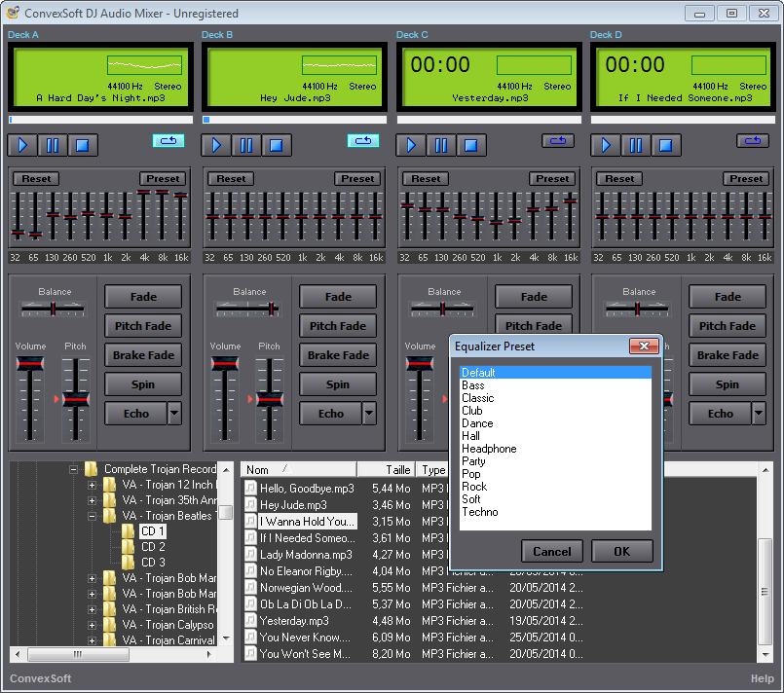
Task: Click Deck C play icon
Action: pos(412,145)
